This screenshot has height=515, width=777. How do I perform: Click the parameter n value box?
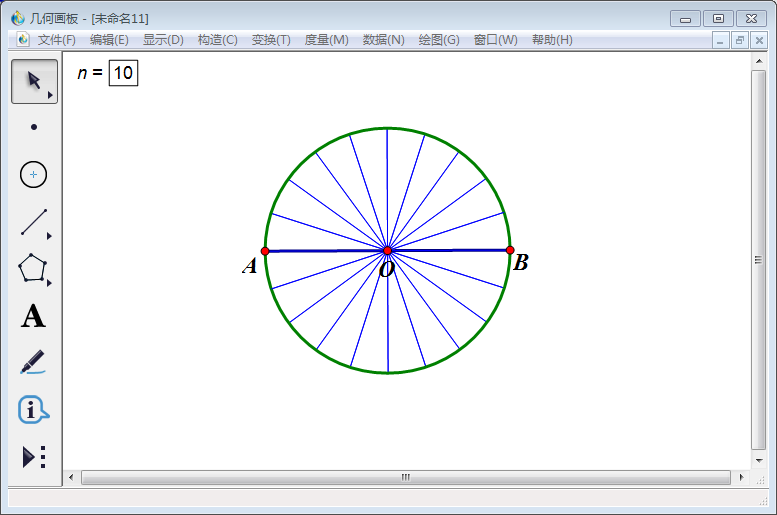tap(123, 73)
